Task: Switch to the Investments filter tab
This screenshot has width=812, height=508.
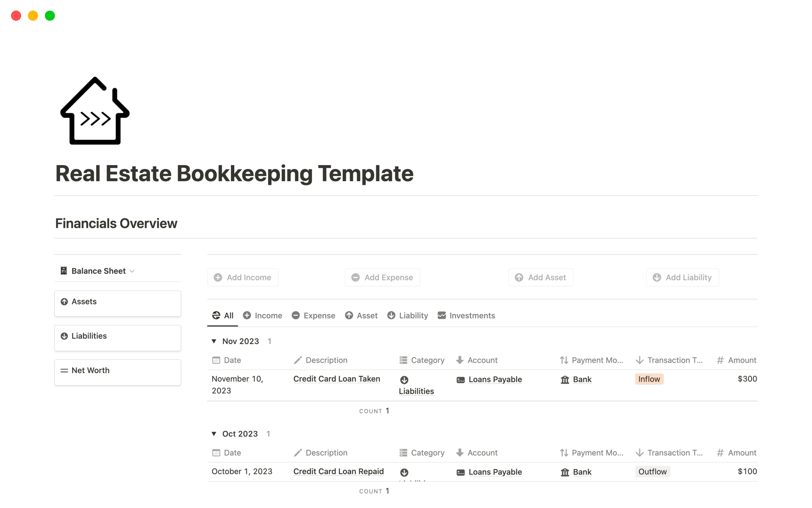Action: pyautogui.click(x=472, y=315)
